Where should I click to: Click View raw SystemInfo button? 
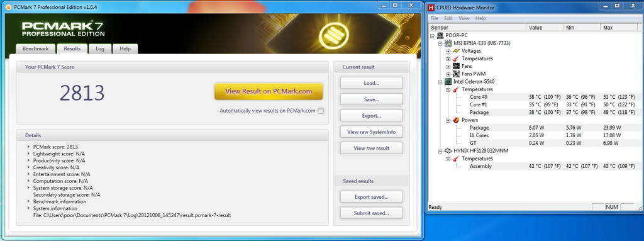371,132
